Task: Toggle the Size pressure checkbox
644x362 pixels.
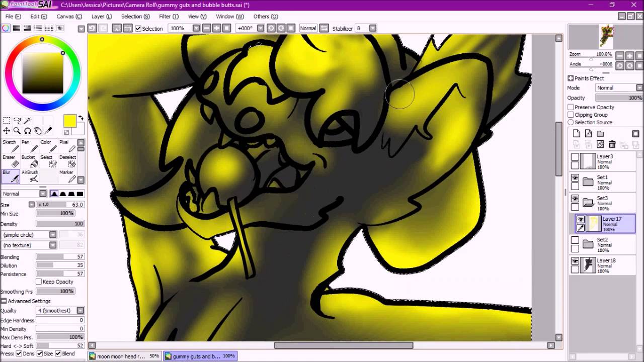Action: pyautogui.click(x=40, y=353)
